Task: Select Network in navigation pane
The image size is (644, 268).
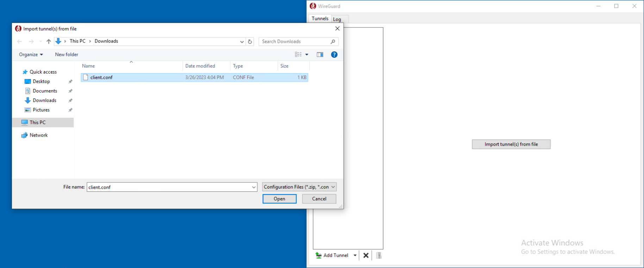Action: click(x=38, y=135)
